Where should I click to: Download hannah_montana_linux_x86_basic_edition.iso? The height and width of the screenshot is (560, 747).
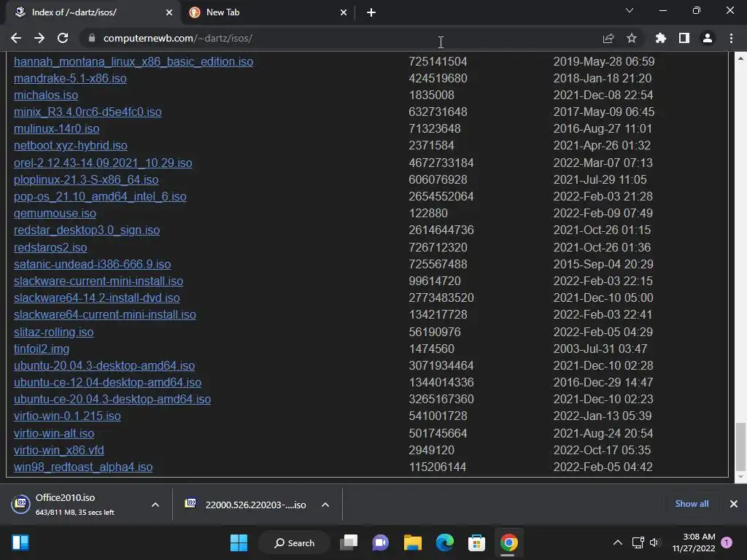(133, 61)
